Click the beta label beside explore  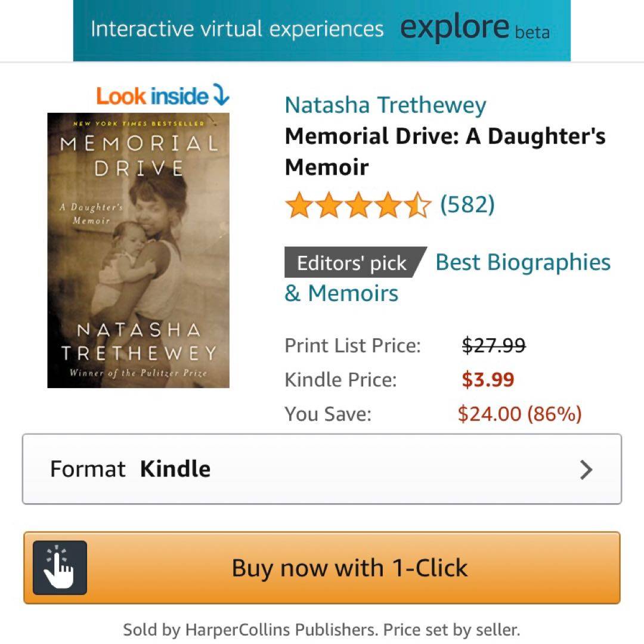tap(532, 32)
